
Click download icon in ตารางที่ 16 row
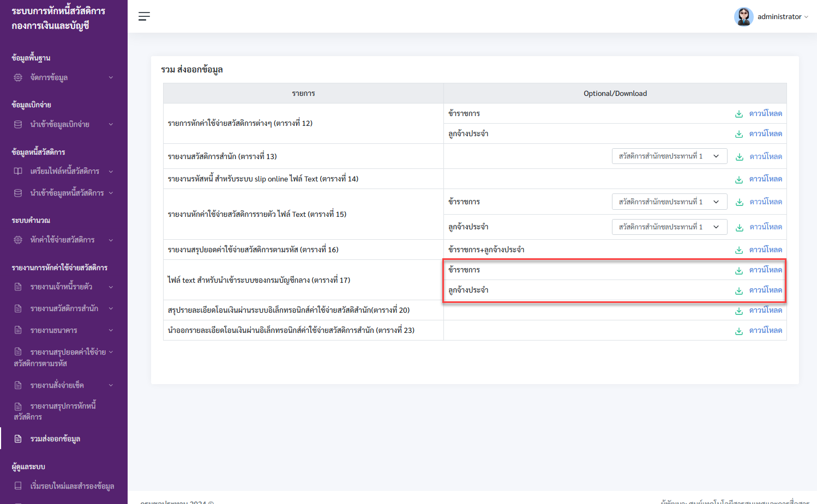click(739, 250)
